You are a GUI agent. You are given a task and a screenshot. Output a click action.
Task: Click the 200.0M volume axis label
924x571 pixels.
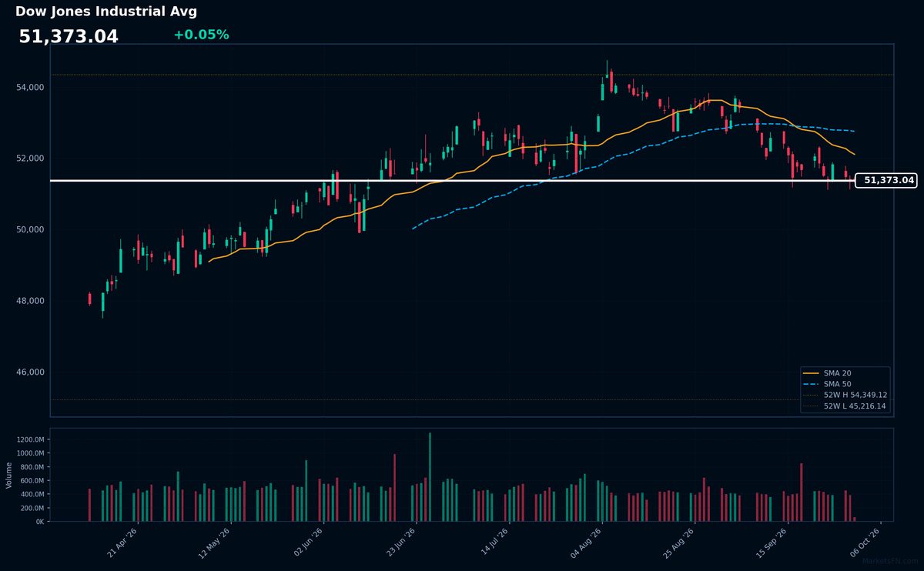coord(32,509)
